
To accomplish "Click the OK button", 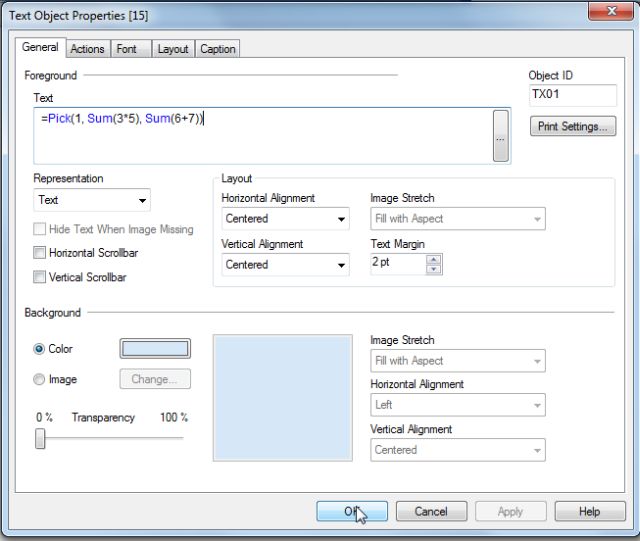I will 352,511.
